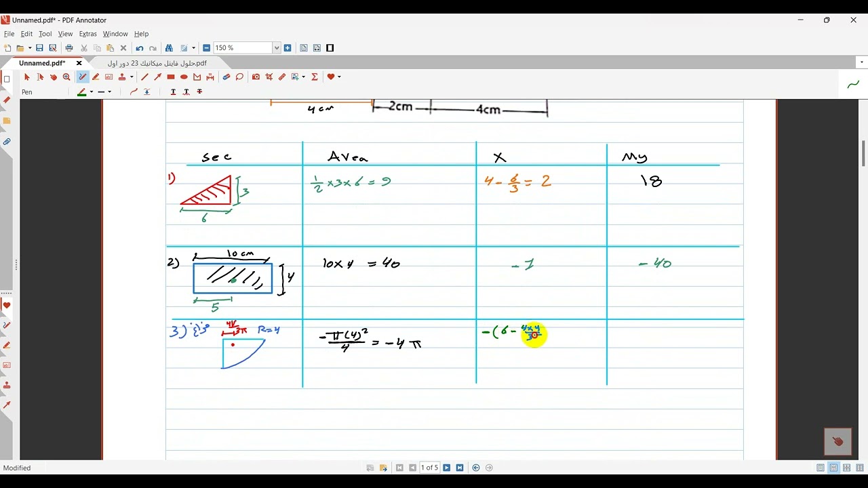The width and height of the screenshot is (868, 488).
Task: Select the Pen tool in toolbar
Action: click(x=82, y=77)
